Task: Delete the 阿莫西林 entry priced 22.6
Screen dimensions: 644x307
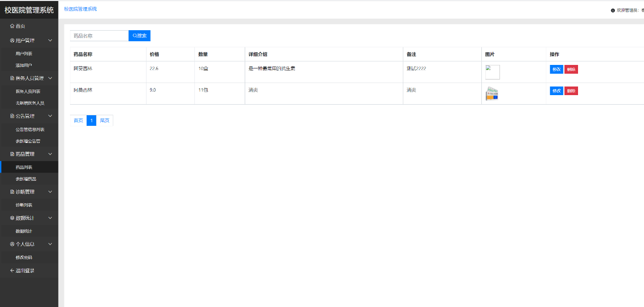Action: coord(571,69)
